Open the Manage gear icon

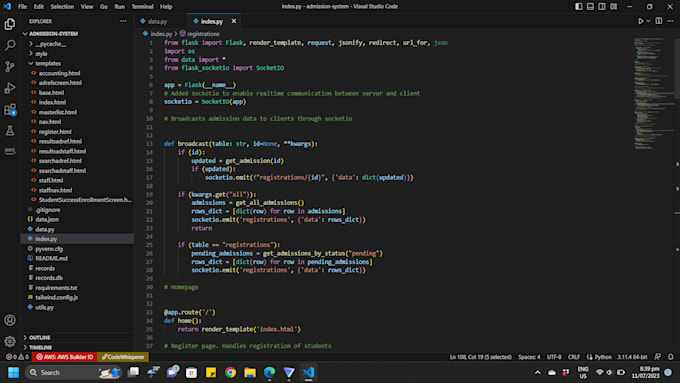coord(10,341)
